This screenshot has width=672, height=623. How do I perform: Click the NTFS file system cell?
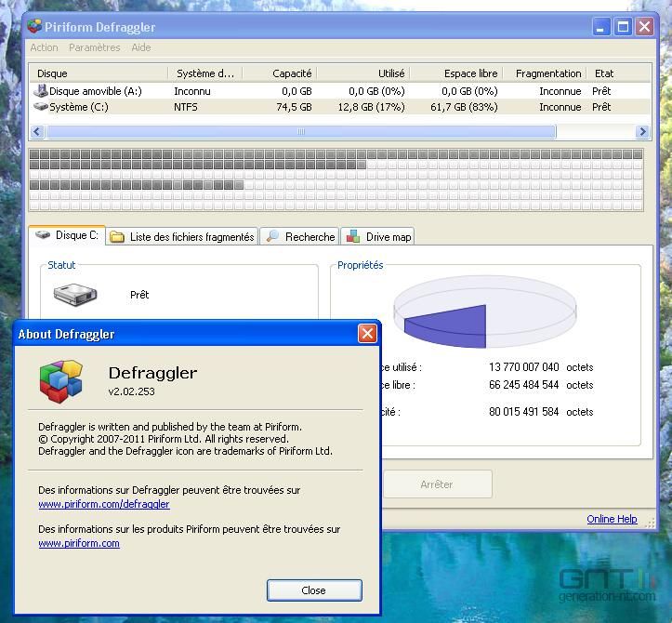(x=186, y=107)
